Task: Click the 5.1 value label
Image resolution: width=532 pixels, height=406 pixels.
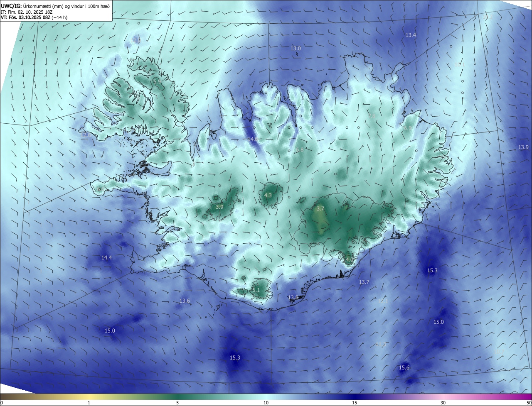Action: (x=256, y=290)
